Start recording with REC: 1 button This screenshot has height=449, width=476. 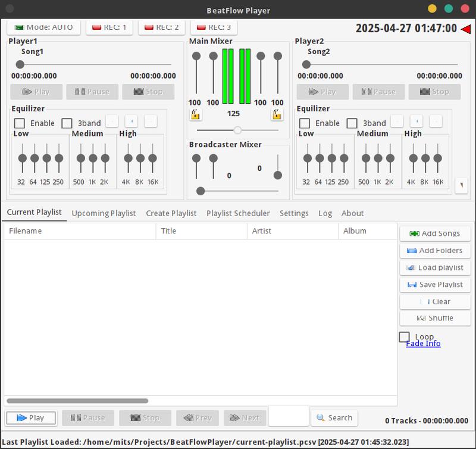[x=109, y=27]
